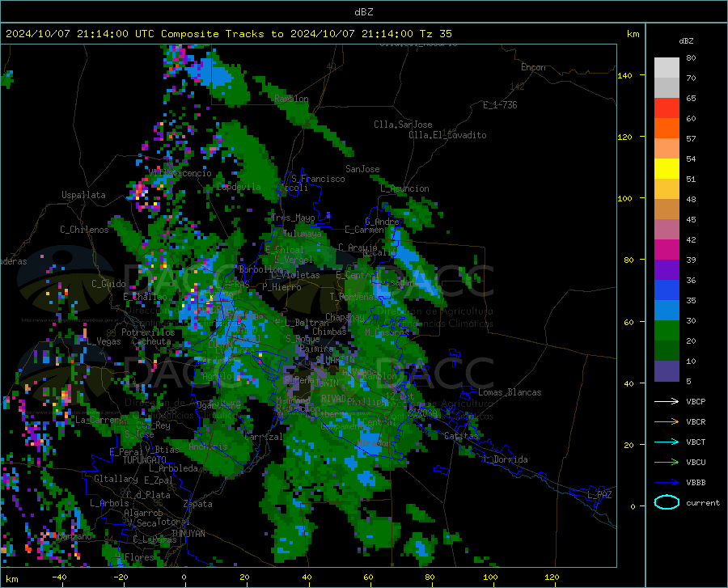Screen dimensions: 728x588
Task: Click the Tres_Mayo place label
Action: click(x=293, y=218)
